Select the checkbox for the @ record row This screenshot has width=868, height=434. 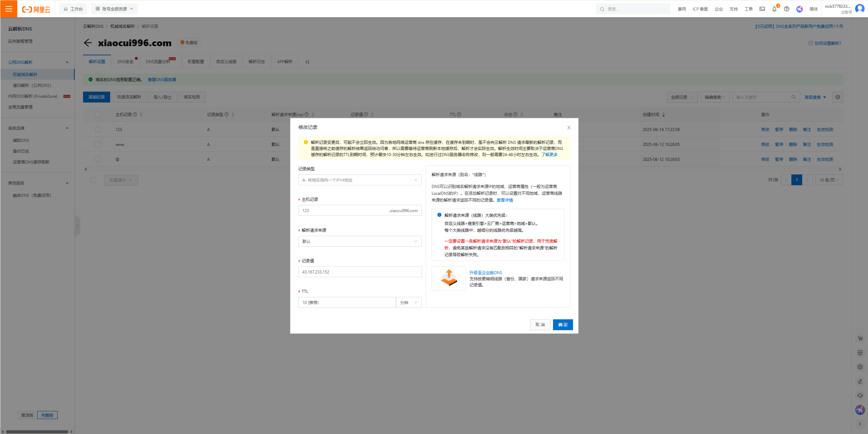point(98,159)
